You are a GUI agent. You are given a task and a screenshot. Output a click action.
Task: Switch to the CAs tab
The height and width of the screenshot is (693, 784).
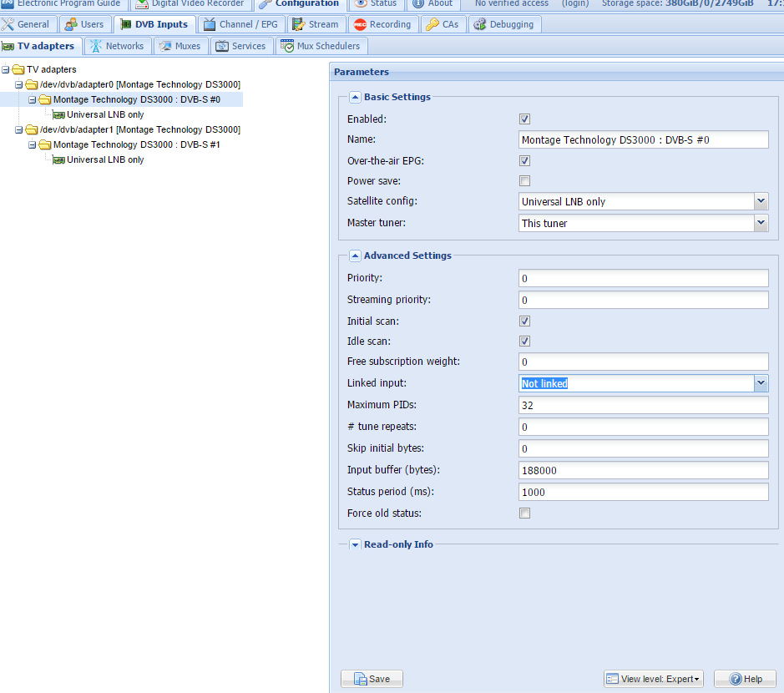[443, 24]
